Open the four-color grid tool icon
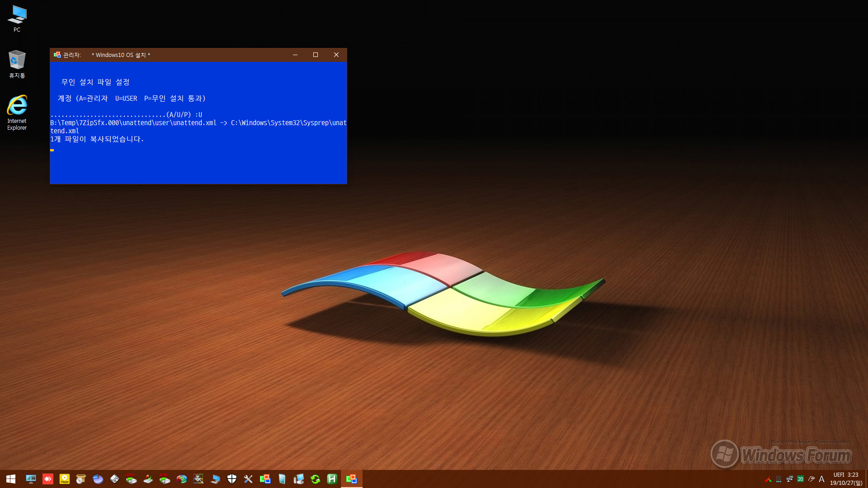 click(x=198, y=479)
